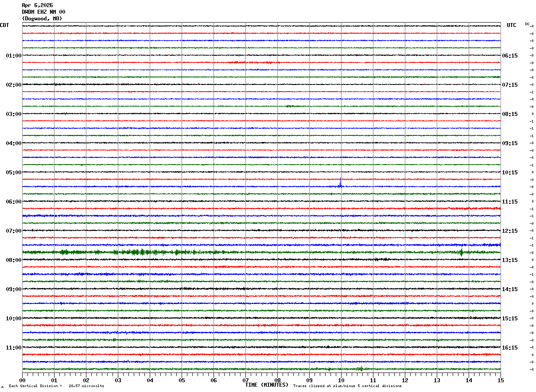Click the DC column header
536x392 pixels.
coord(527,24)
